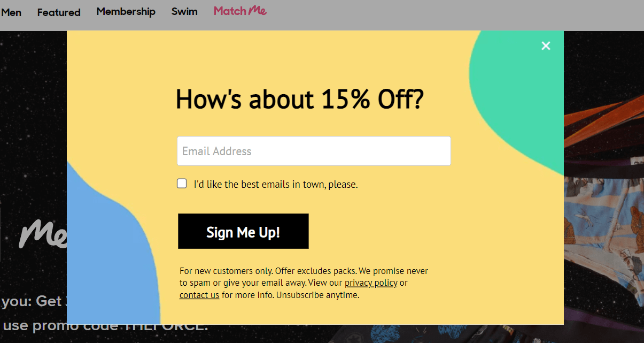This screenshot has width=644, height=343.
Task: Navigate to the Membership page
Action: [x=126, y=12]
